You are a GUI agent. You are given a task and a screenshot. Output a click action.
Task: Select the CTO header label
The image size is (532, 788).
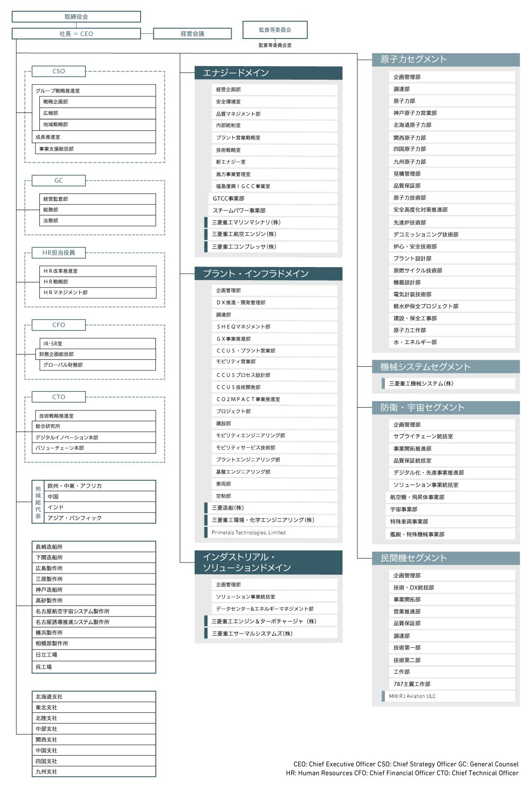click(59, 397)
